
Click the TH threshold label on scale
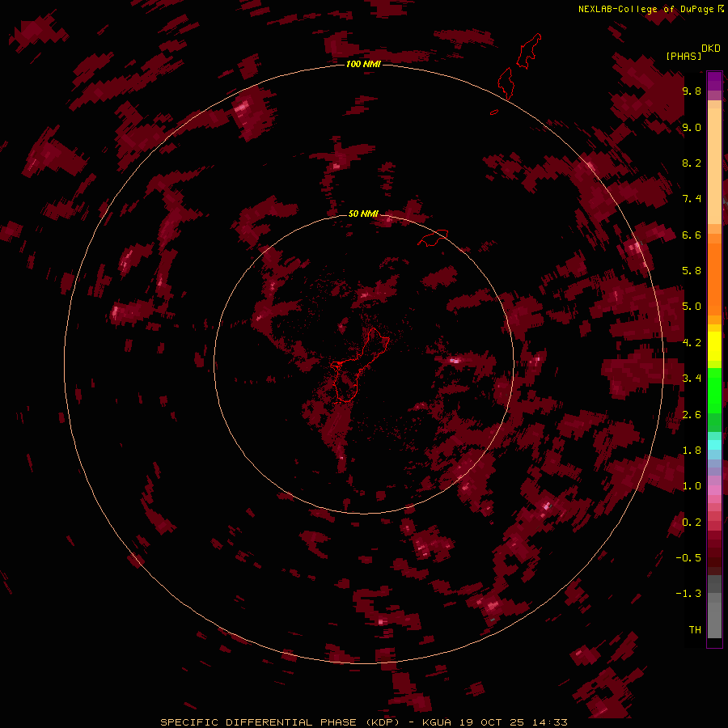point(695,630)
